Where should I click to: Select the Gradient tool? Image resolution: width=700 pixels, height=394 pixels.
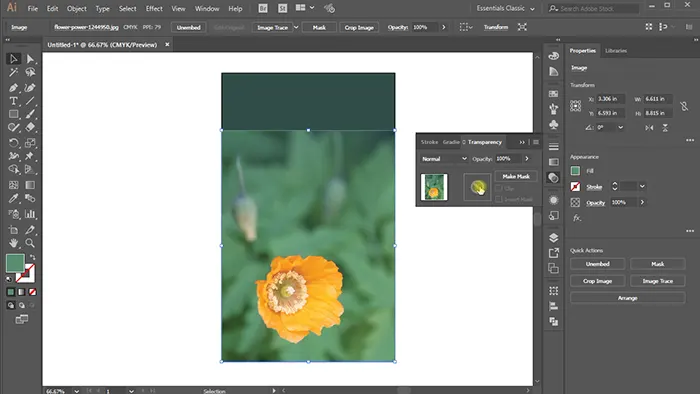tap(30, 185)
